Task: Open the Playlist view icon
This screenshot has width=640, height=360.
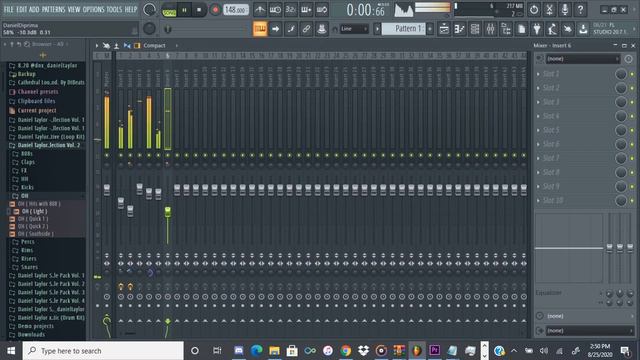Action: (x=444, y=29)
